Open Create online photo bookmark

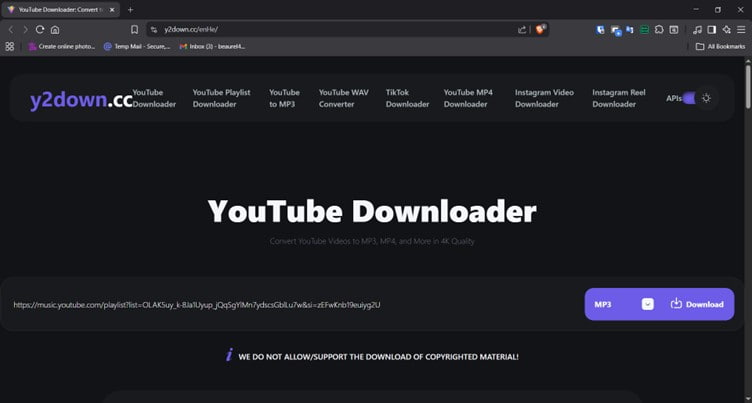(62, 47)
